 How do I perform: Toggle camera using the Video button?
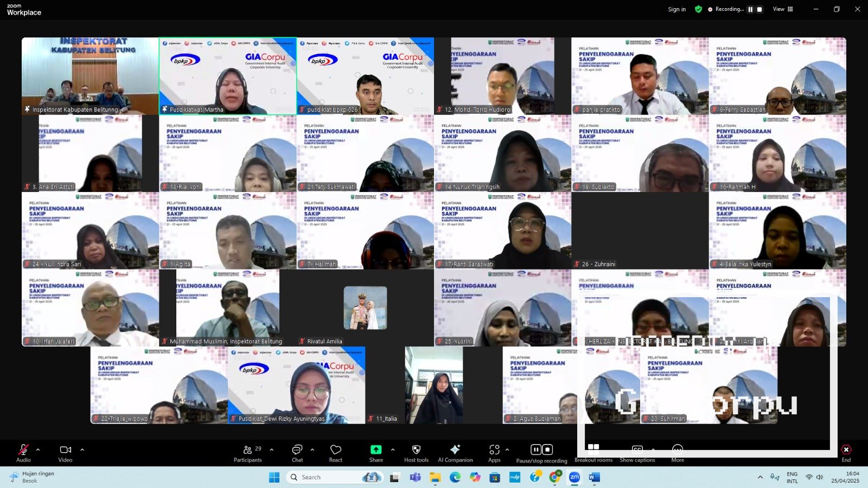click(65, 450)
